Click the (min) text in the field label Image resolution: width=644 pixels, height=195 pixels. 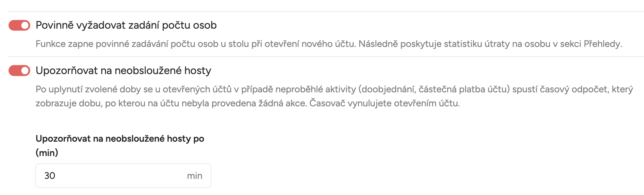(47, 153)
